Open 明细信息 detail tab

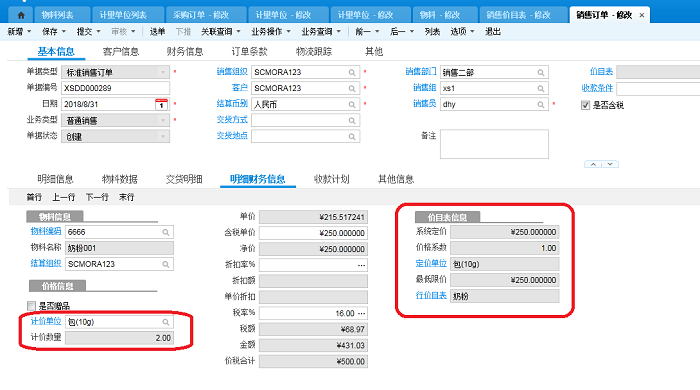[x=55, y=179]
